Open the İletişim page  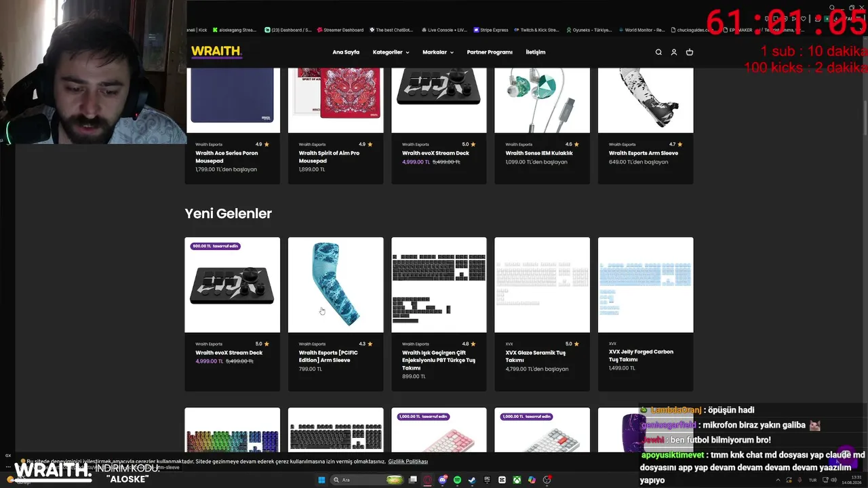coord(536,52)
